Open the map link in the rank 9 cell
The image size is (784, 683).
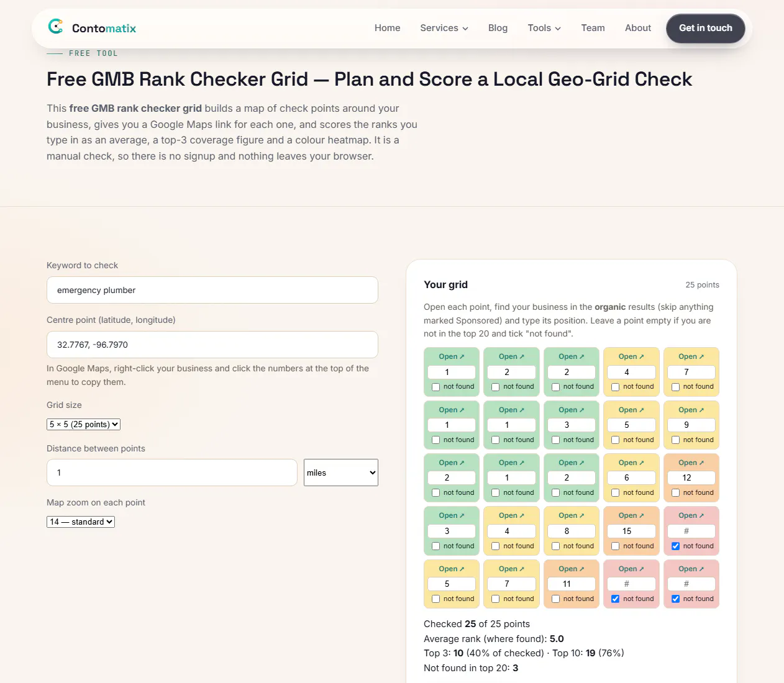click(691, 410)
